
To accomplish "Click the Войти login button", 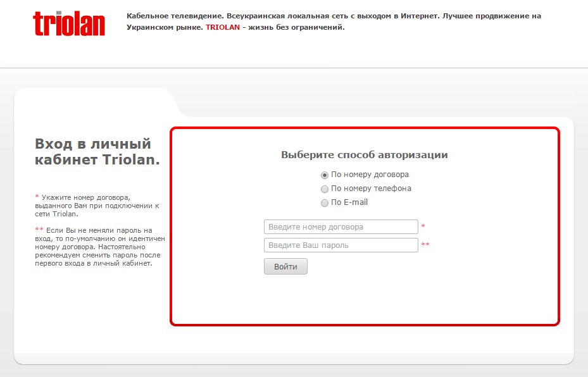I will [285, 266].
